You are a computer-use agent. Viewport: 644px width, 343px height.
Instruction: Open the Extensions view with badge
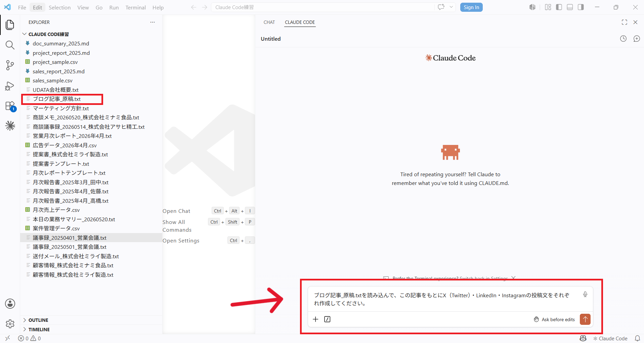pyautogui.click(x=10, y=106)
